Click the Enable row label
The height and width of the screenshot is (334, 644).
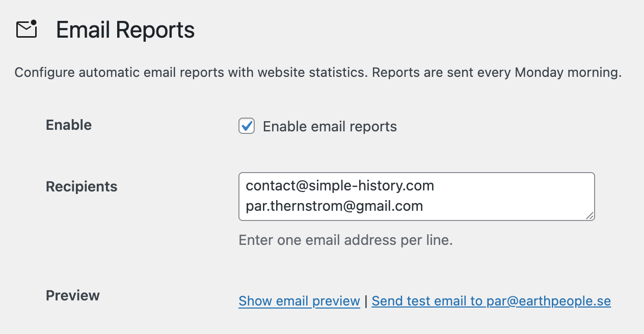tap(69, 125)
